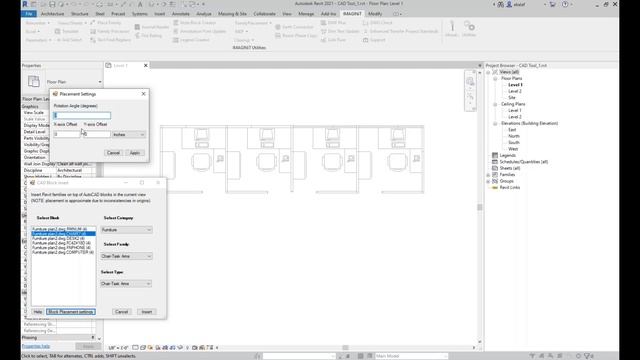Open the Annotation Font Update tool
Viewport: 640px width, 360px height.
pyautogui.click(x=200, y=31)
